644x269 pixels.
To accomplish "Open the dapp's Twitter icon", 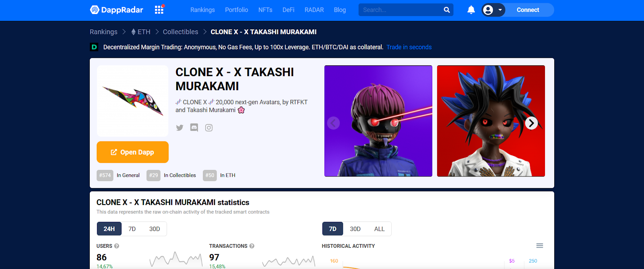I will point(180,128).
